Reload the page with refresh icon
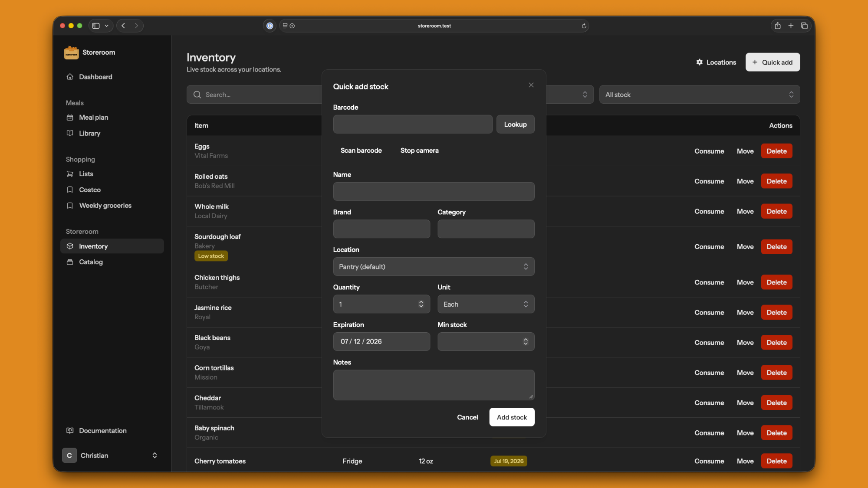This screenshot has width=868, height=488. pyautogui.click(x=584, y=26)
